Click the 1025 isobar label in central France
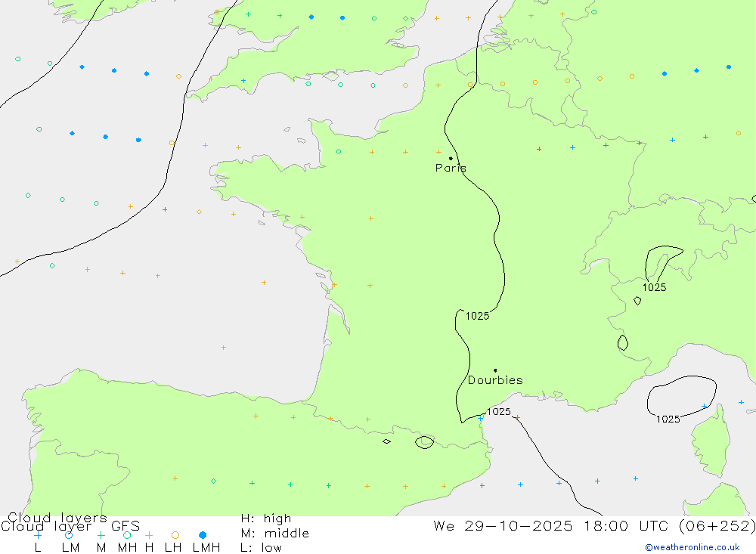The width and height of the screenshot is (756, 554). click(x=477, y=316)
